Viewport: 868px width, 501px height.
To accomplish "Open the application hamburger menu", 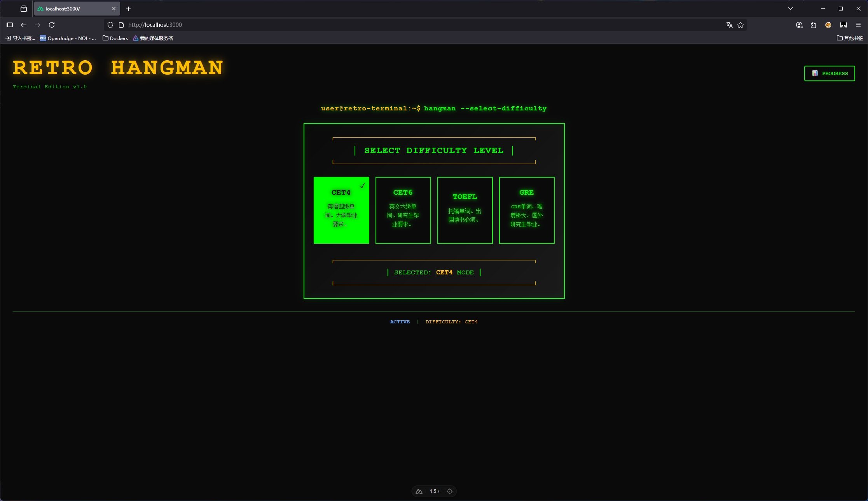I will tap(858, 25).
